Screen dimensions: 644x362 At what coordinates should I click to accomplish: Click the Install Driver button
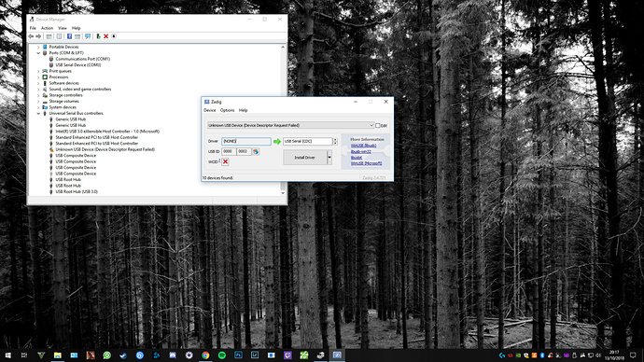305,157
